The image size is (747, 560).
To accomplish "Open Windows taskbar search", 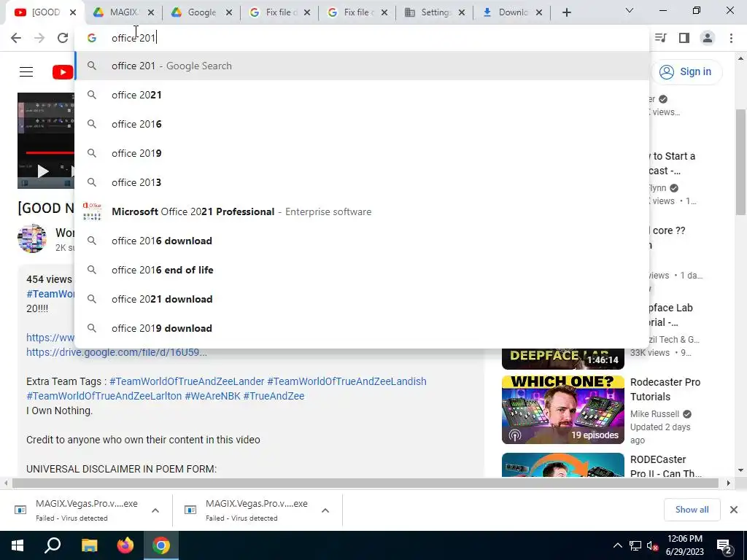I will click(53, 545).
